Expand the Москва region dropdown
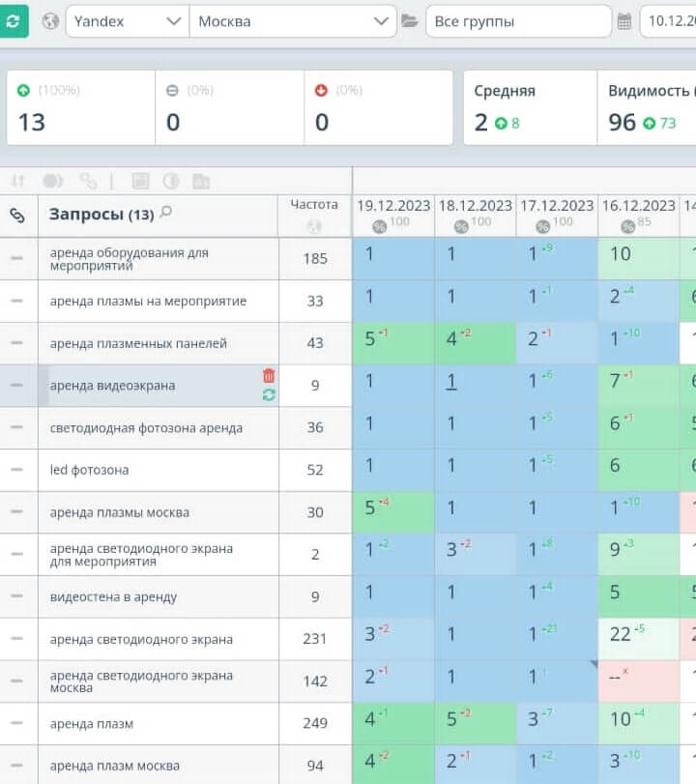 [292, 21]
